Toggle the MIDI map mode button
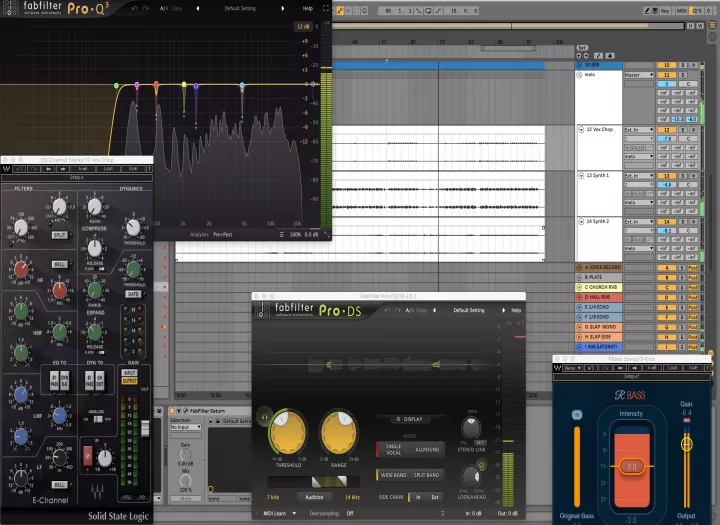The width and height of the screenshot is (720, 525). pyautogui.click(x=682, y=11)
